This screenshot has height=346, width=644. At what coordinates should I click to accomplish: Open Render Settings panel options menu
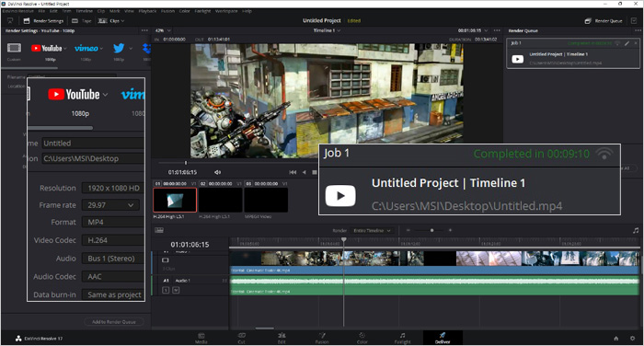point(144,30)
